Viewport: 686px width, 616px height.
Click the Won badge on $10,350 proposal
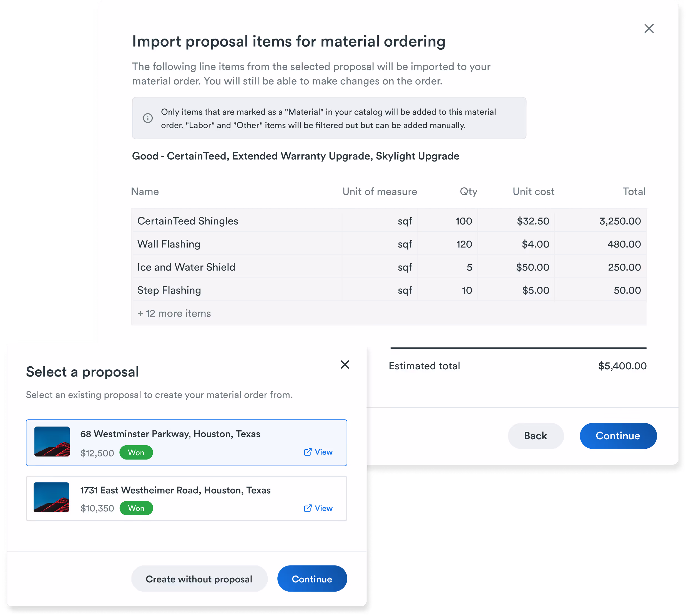(x=136, y=508)
